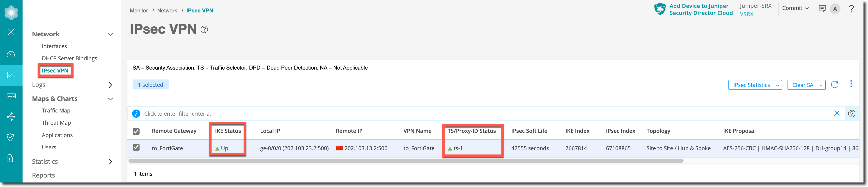Toggle the select-all checkbox in table header
The image size is (868, 187).
click(136, 131)
